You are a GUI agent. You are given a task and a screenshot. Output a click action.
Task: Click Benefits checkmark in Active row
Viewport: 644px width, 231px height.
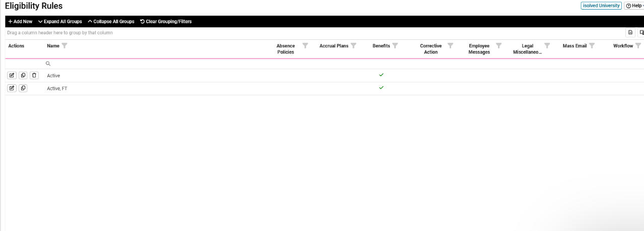pyautogui.click(x=381, y=75)
